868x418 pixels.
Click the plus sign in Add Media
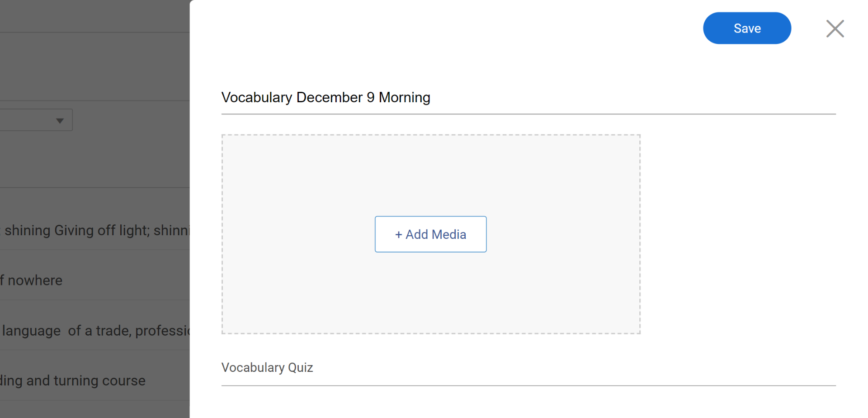click(398, 235)
